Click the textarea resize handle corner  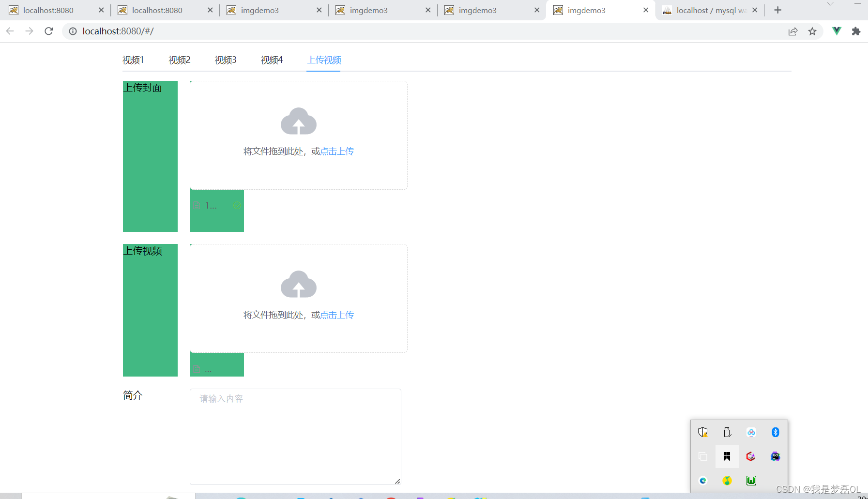[397, 481]
